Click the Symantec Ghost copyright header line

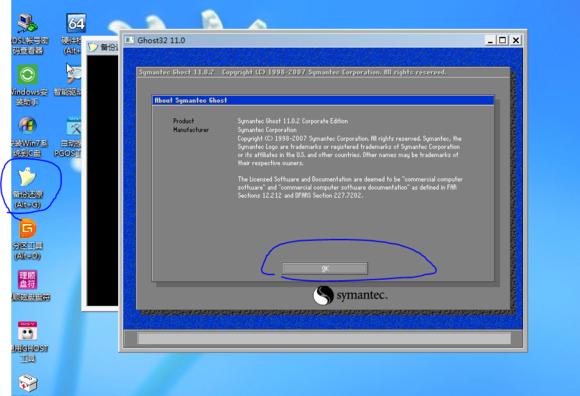tap(292, 72)
